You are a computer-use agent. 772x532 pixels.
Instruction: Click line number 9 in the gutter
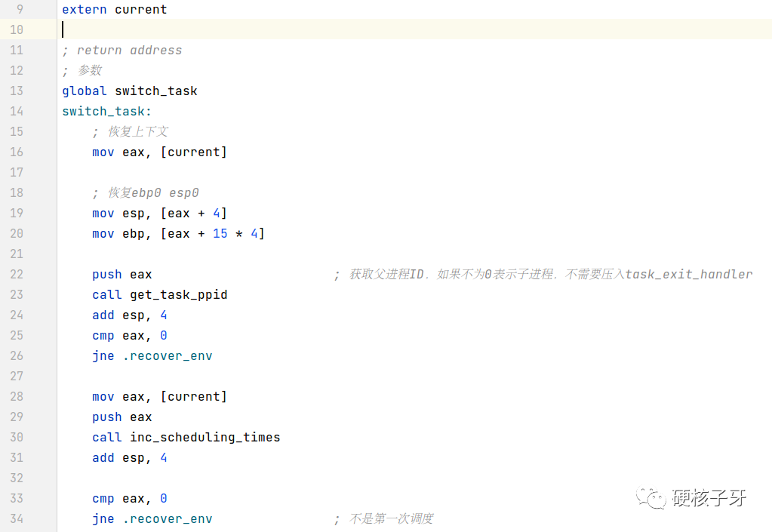20,9
